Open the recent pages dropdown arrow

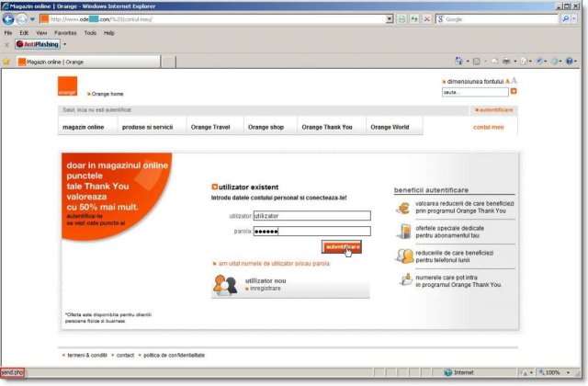click(x=33, y=19)
